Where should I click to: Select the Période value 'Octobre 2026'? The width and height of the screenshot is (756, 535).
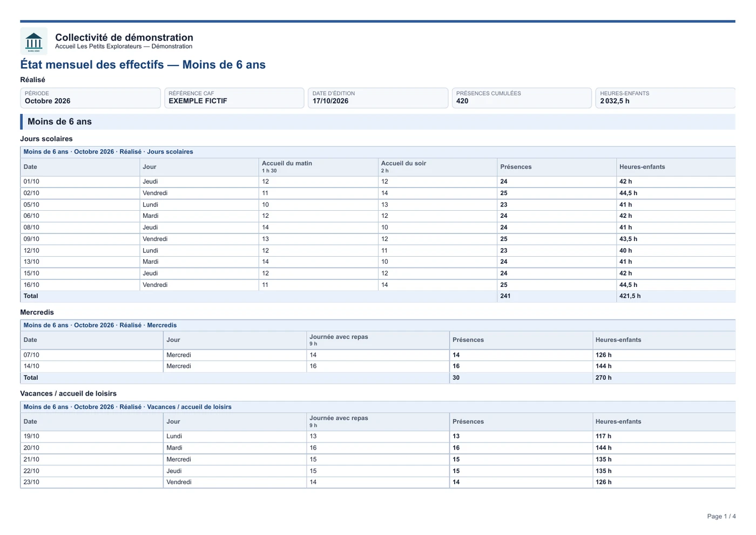tap(48, 101)
